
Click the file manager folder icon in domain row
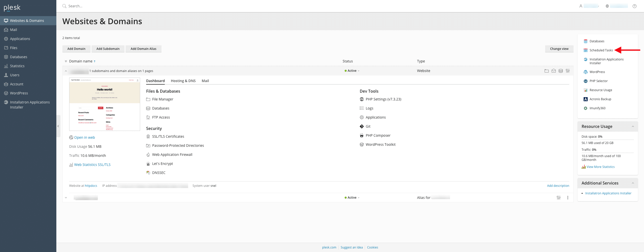click(x=546, y=71)
